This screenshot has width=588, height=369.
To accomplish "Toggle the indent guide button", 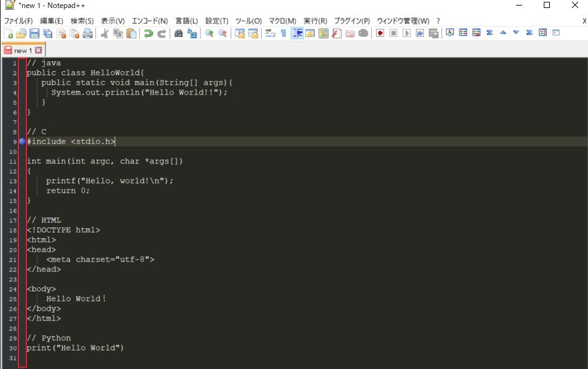I will (297, 33).
